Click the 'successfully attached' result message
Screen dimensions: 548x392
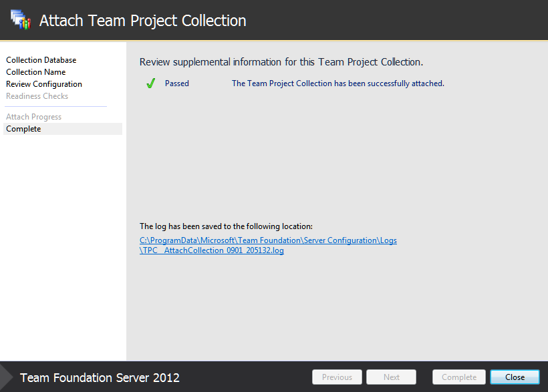click(x=338, y=83)
